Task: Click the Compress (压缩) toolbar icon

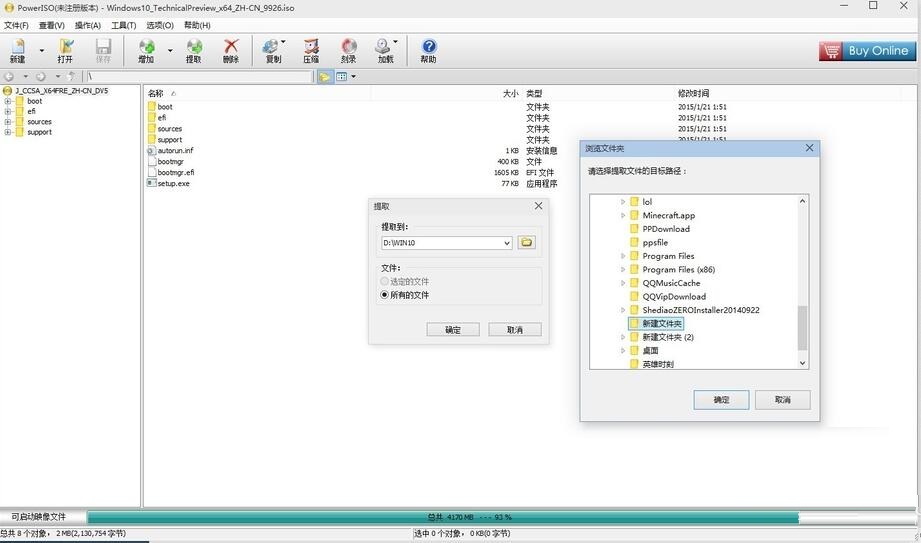Action: point(311,51)
